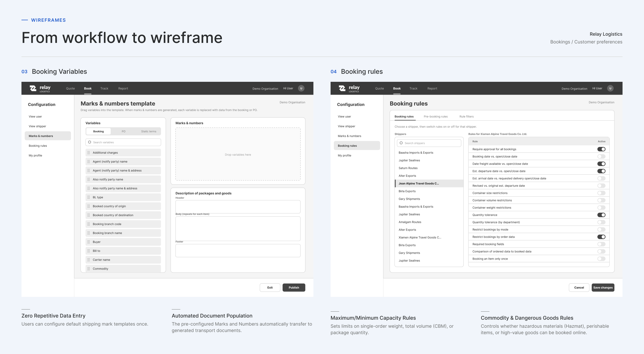The height and width of the screenshot is (354, 644).
Task: Click the Body (repeats for each item) box
Action: (238, 229)
